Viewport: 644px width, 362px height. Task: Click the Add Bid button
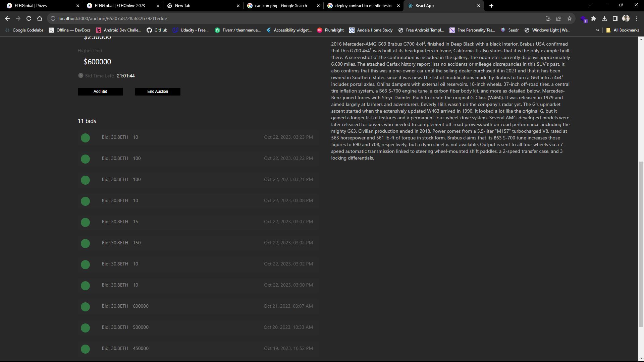[100, 92]
